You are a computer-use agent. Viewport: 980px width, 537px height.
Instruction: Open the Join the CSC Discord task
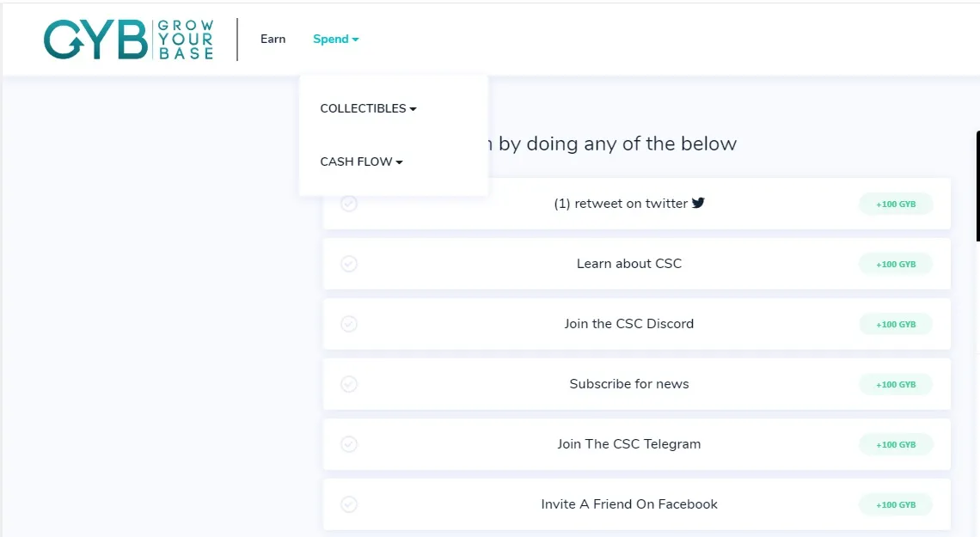636,324
